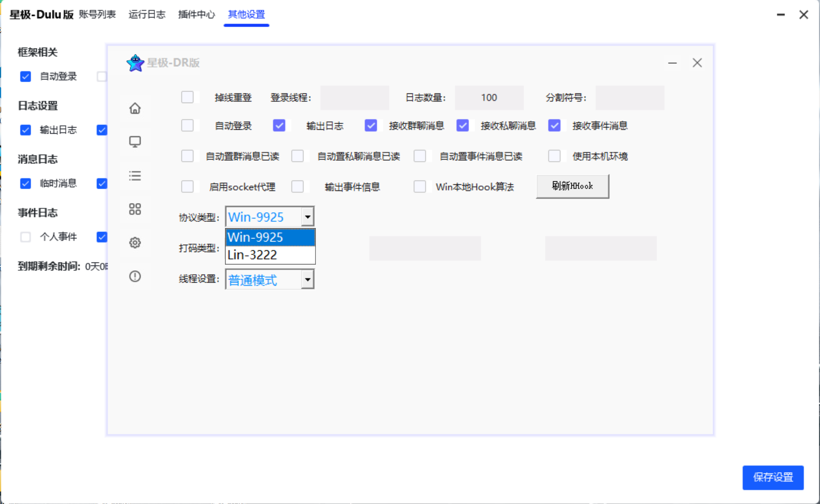The width and height of the screenshot is (820, 504).
Task: Click the star logo of 星极-DR版
Action: [135, 63]
